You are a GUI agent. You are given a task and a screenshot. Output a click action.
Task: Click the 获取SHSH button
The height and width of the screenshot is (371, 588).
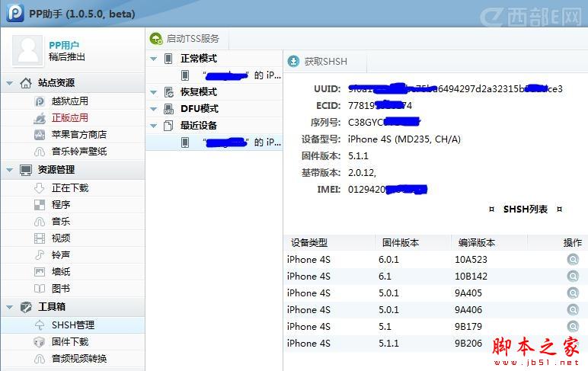pos(318,62)
